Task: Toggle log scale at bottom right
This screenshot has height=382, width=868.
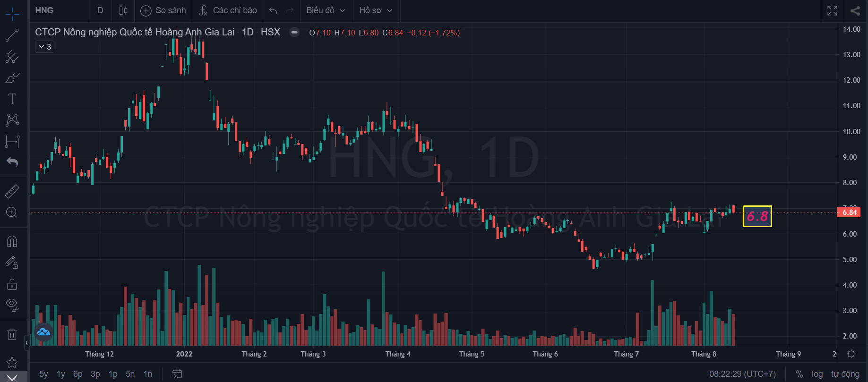Action: 817,374
